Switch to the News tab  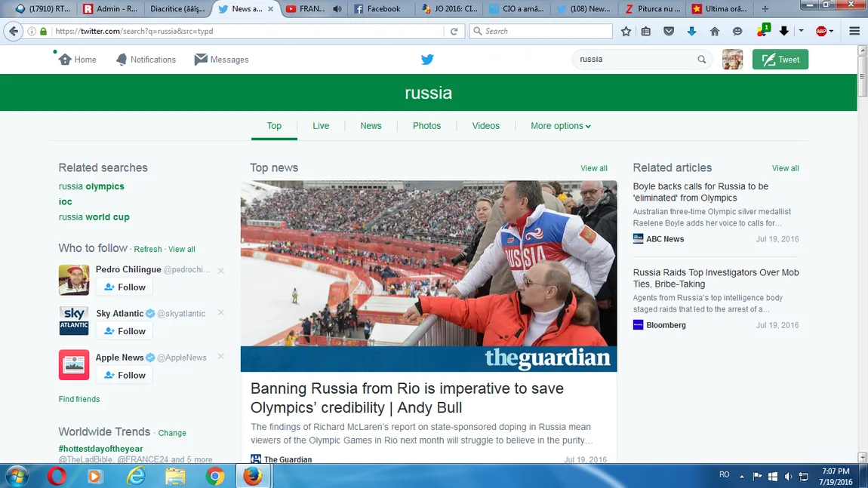(371, 126)
